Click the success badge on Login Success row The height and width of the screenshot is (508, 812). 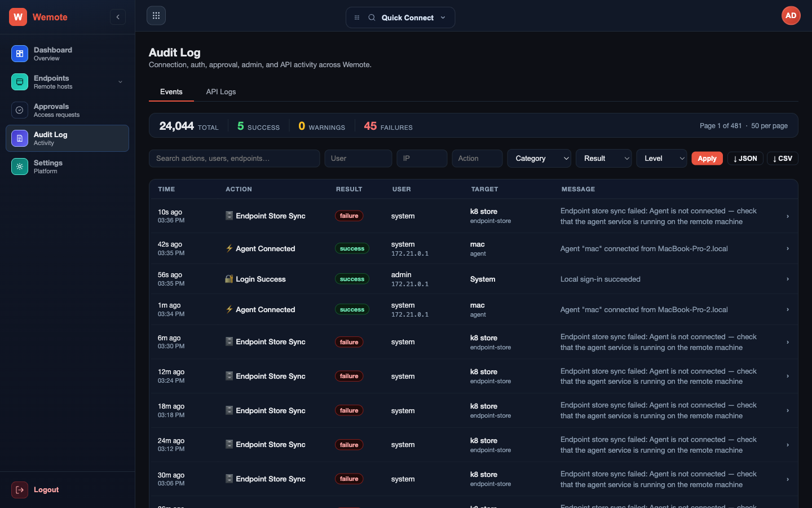pos(352,279)
